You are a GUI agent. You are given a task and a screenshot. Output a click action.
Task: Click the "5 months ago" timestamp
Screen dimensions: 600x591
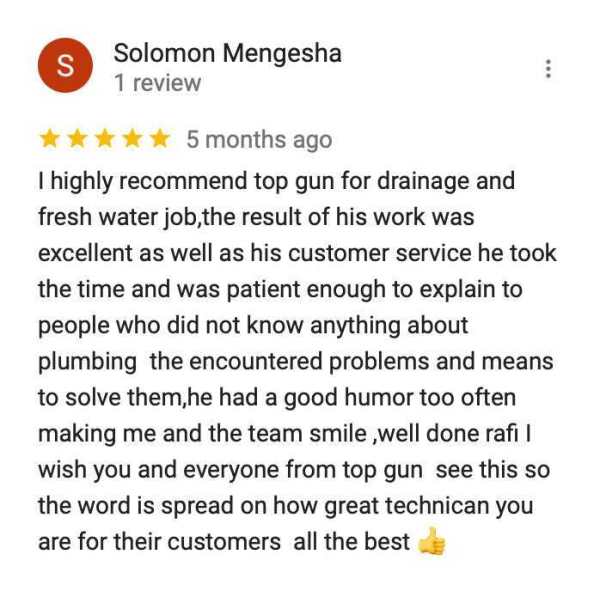click(259, 140)
